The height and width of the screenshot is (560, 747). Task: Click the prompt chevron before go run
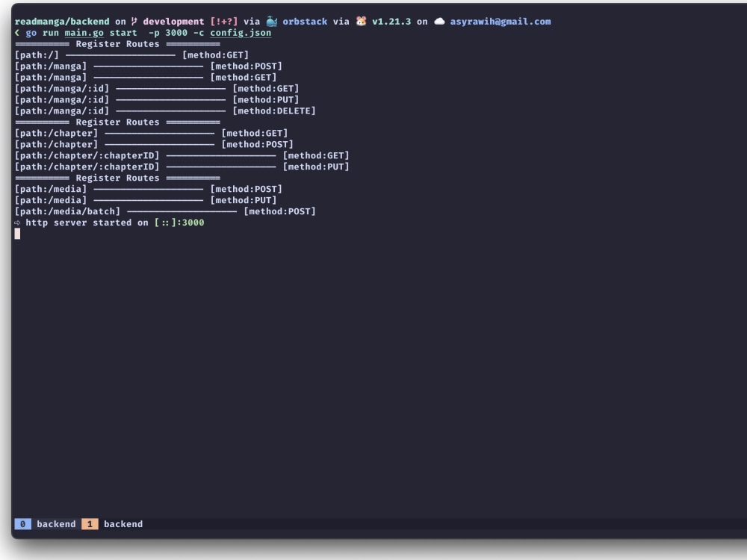pyautogui.click(x=17, y=32)
